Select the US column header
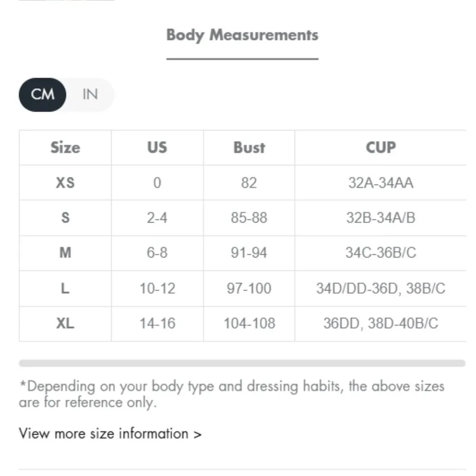Viewport: 476px width, 476px height. (157, 148)
